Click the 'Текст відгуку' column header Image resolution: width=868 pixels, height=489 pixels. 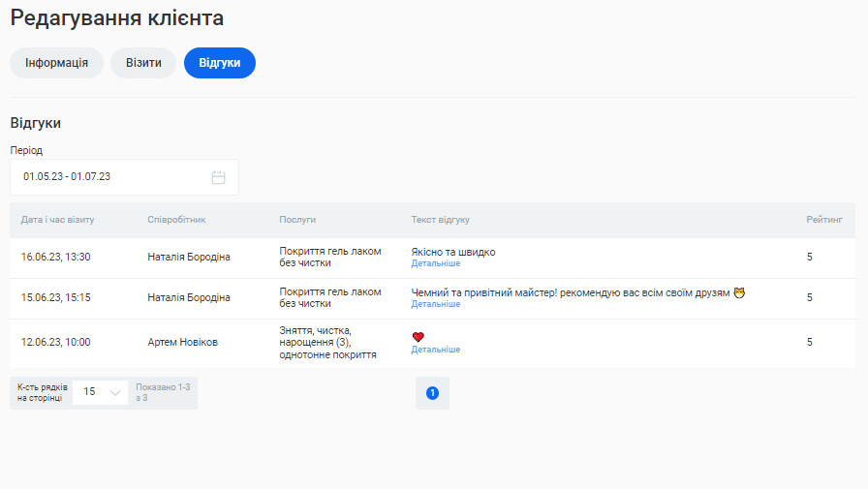[440, 220]
